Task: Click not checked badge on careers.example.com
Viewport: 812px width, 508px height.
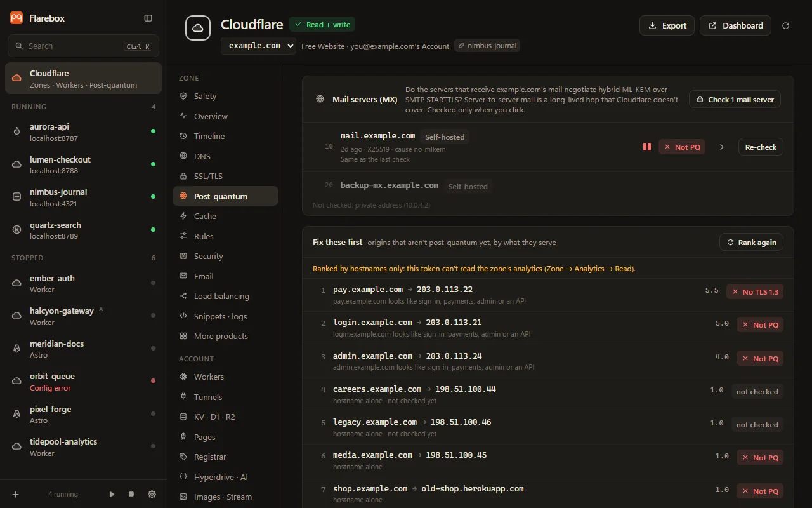Action: (757, 391)
